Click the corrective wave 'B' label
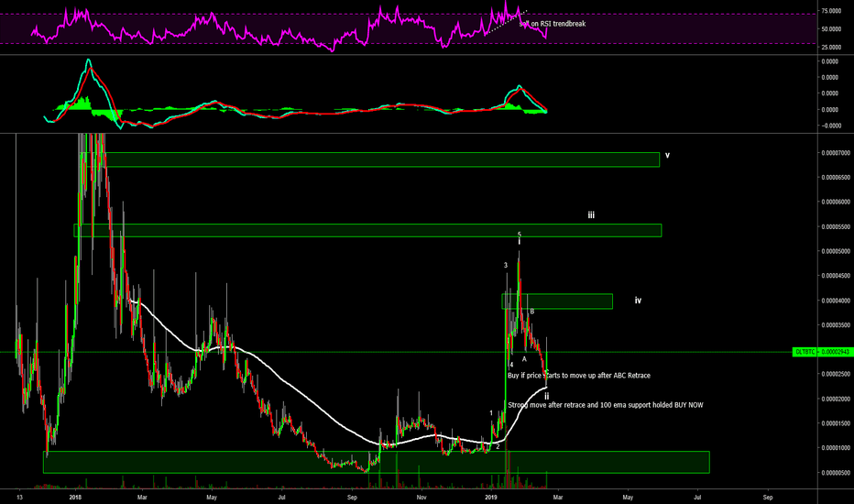Viewport: 854px width, 504px height. pyautogui.click(x=532, y=312)
